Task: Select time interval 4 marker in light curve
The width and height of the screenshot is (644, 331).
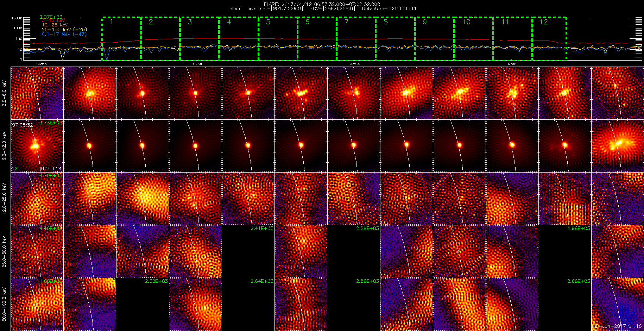Action: point(229,22)
